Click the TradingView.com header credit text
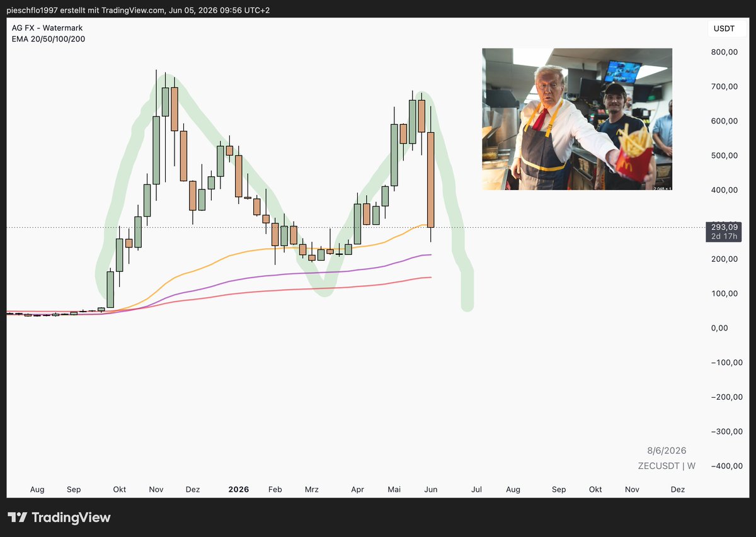The width and height of the screenshot is (756, 537). pyautogui.click(x=134, y=11)
